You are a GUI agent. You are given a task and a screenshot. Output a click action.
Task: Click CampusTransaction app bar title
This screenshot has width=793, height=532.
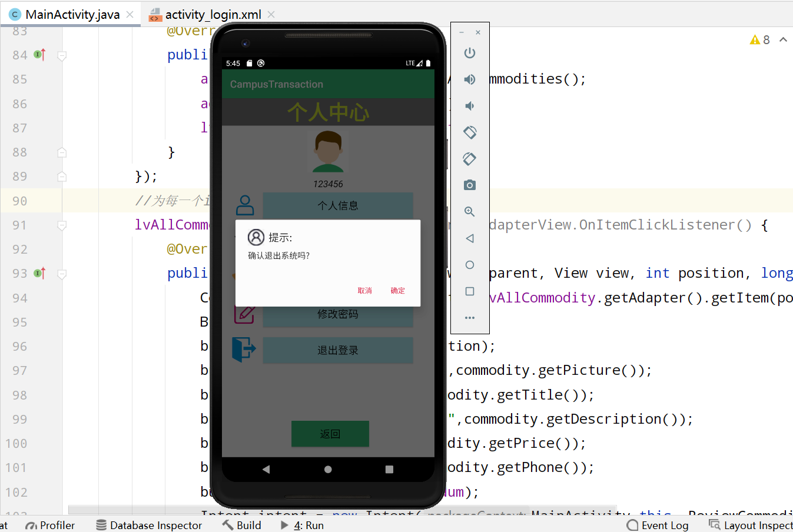[x=277, y=84]
